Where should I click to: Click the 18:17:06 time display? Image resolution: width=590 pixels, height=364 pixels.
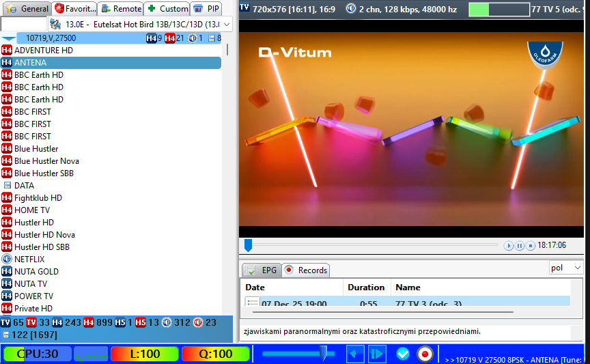click(552, 245)
